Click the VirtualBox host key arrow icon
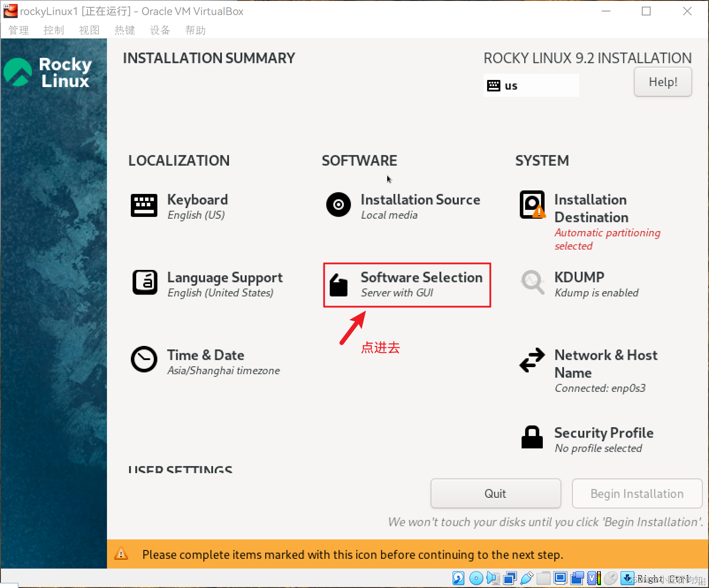The image size is (709, 588). pos(627,578)
